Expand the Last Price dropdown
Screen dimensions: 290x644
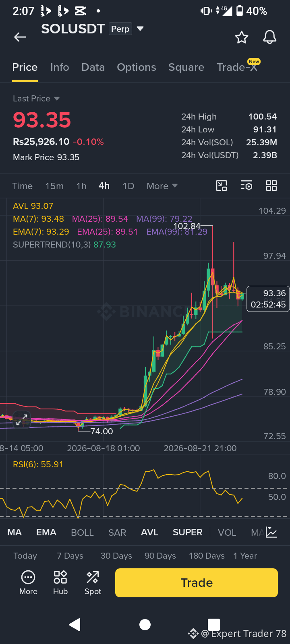(x=57, y=99)
